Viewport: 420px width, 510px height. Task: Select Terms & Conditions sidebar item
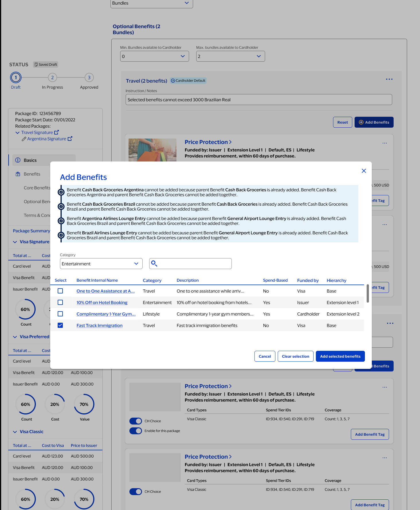point(37,215)
